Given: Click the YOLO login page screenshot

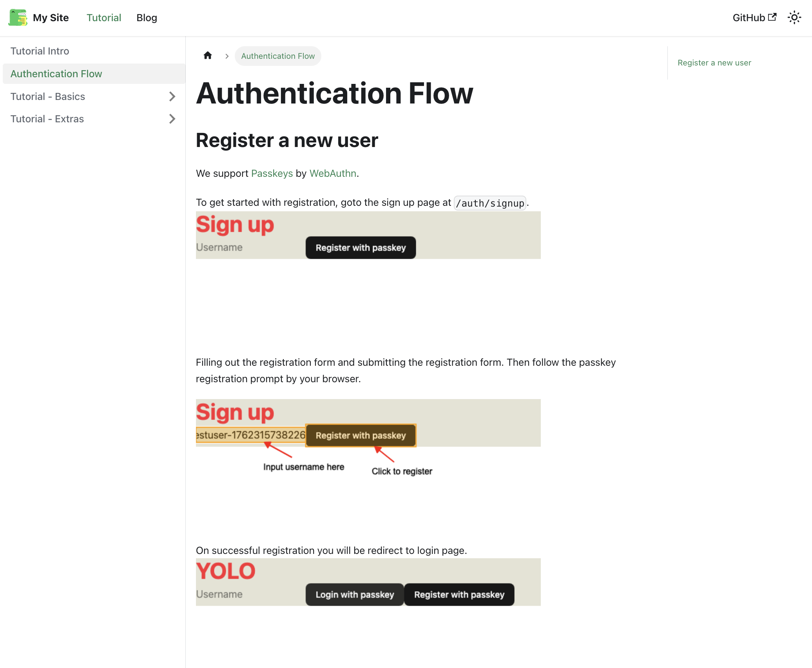Looking at the screenshot, I should point(368,582).
